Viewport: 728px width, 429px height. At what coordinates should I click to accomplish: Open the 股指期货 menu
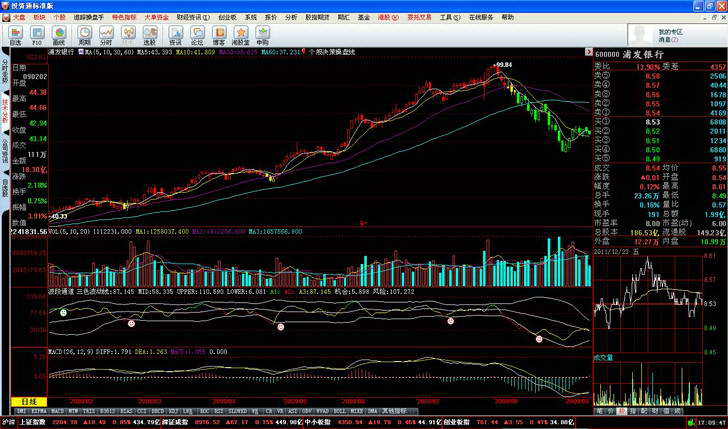click(x=317, y=17)
